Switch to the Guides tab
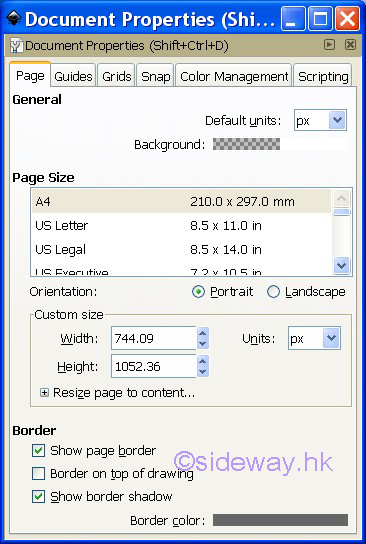 click(x=73, y=76)
